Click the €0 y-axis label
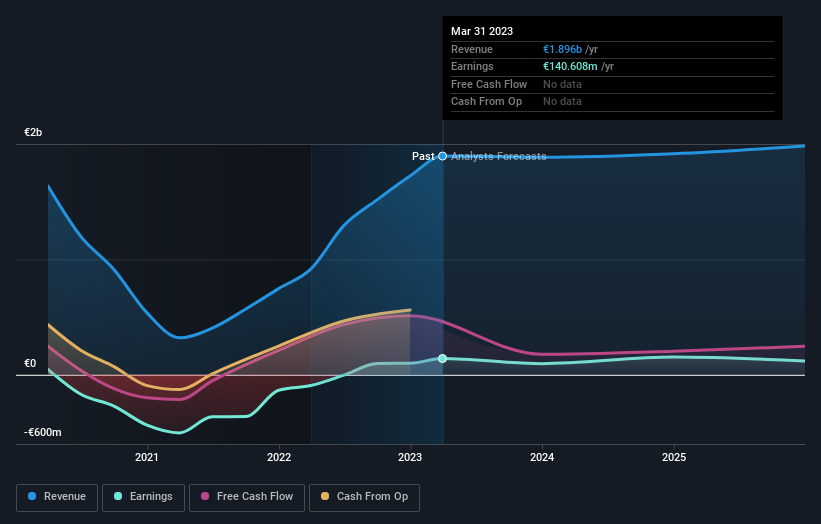The width and height of the screenshot is (821, 524). point(30,363)
